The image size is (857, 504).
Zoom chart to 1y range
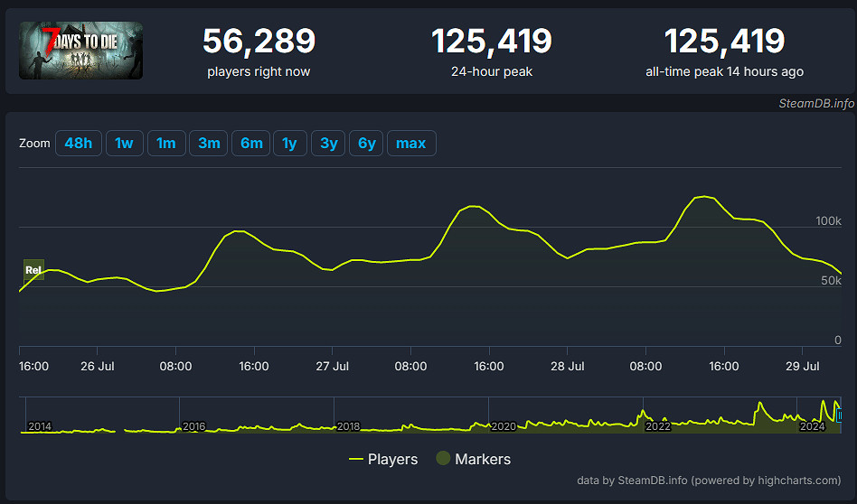click(289, 144)
